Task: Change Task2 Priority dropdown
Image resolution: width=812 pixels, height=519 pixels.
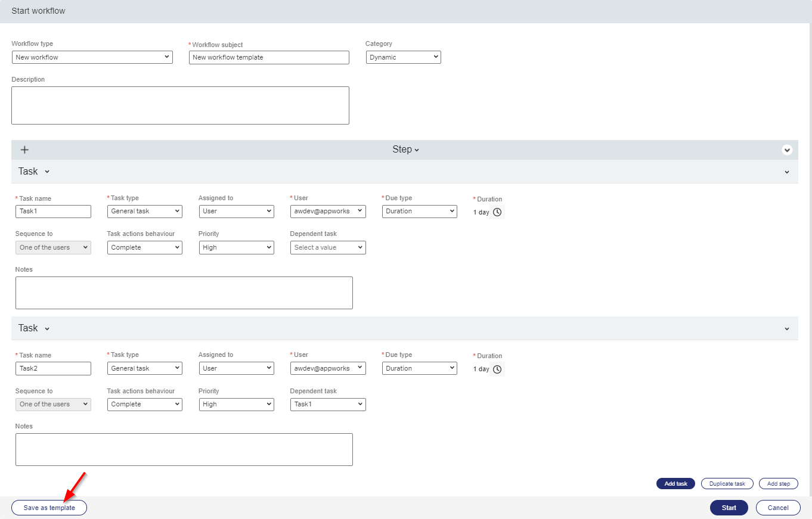Action: 236,404
